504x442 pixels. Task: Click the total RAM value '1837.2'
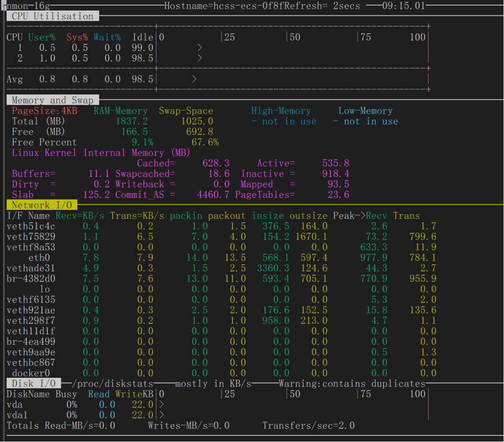coord(131,121)
